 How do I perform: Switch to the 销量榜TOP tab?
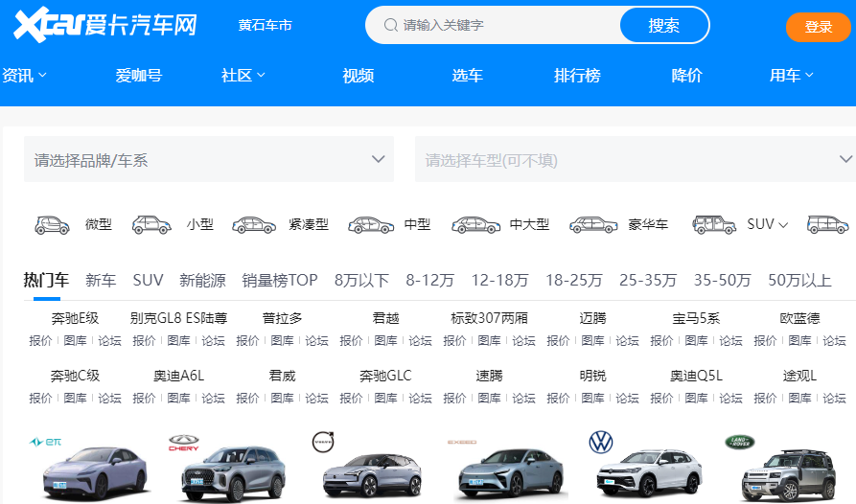[280, 281]
